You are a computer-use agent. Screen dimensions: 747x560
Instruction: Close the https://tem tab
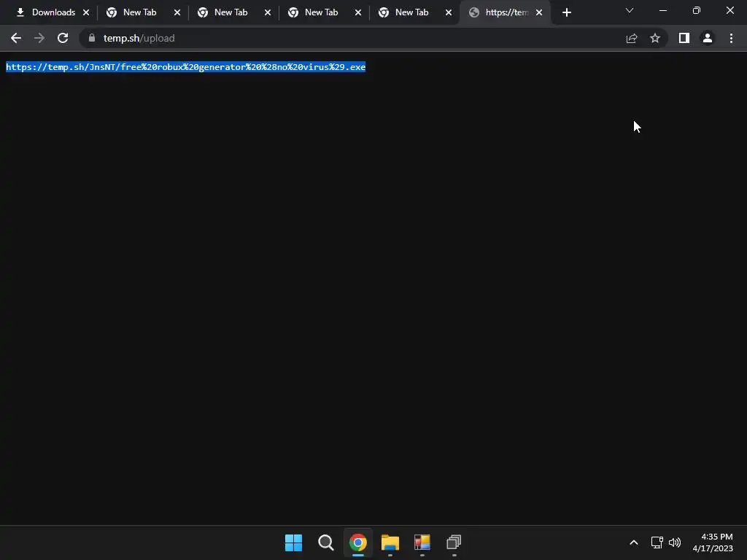point(539,12)
